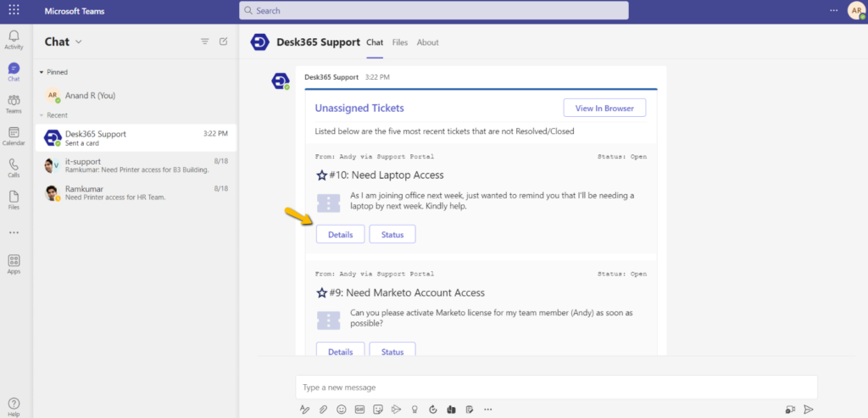Open the Anand R (You) chat
The image size is (868, 418).
point(136,95)
